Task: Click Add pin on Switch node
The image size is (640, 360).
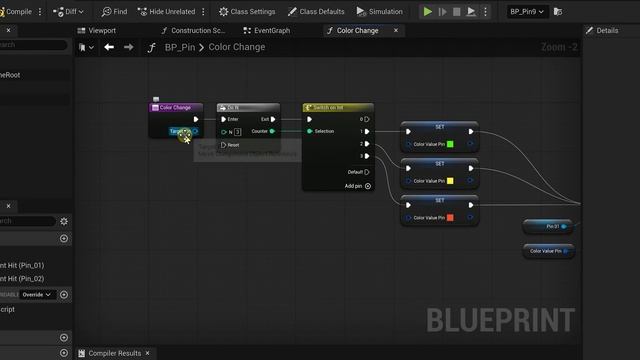Action: click(x=358, y=186)
